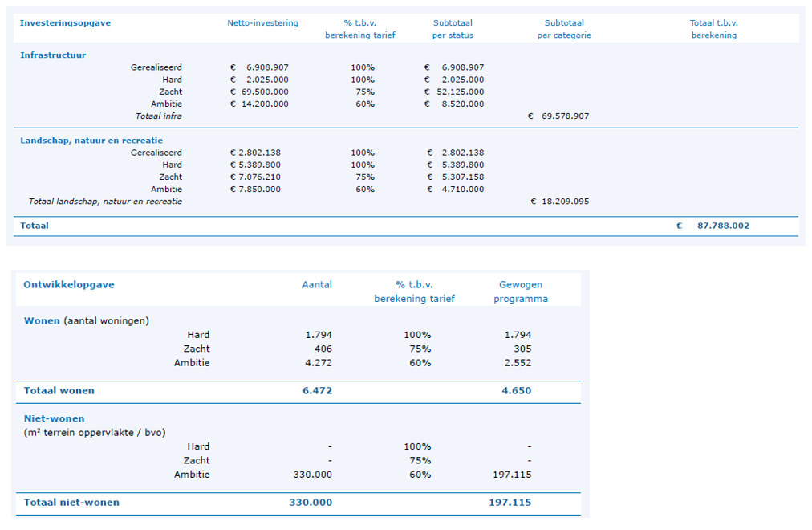Select the Totaal wonen count 6.472
Screen dimensions: 812x530
point(318,391)
